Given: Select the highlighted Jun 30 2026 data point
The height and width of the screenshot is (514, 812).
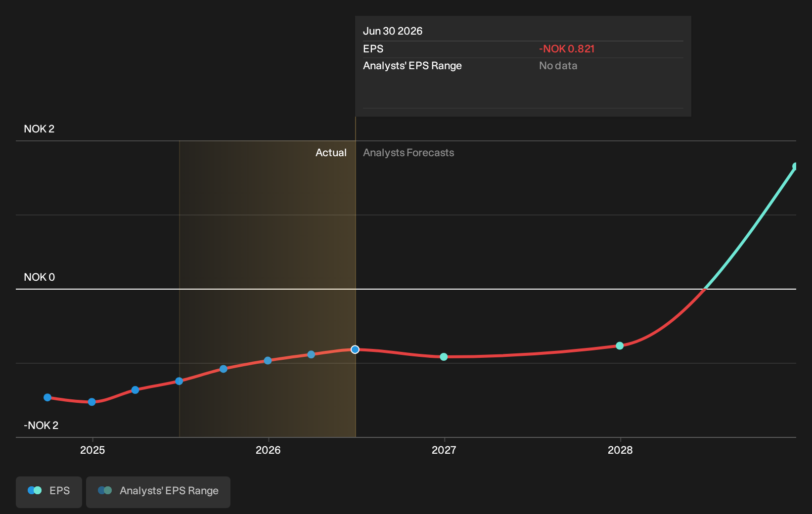Looking at the screenshot, I should 355,349.
